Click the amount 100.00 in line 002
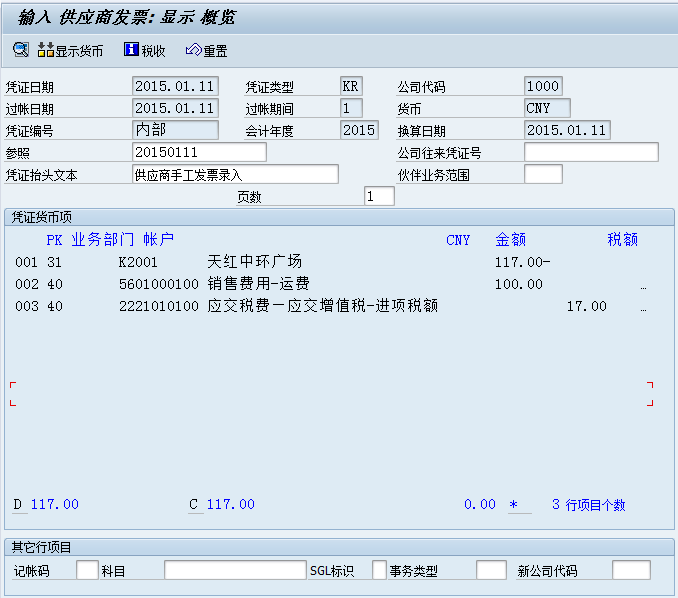The width and height of the screenshot is (678, 598). pos(518,284)
